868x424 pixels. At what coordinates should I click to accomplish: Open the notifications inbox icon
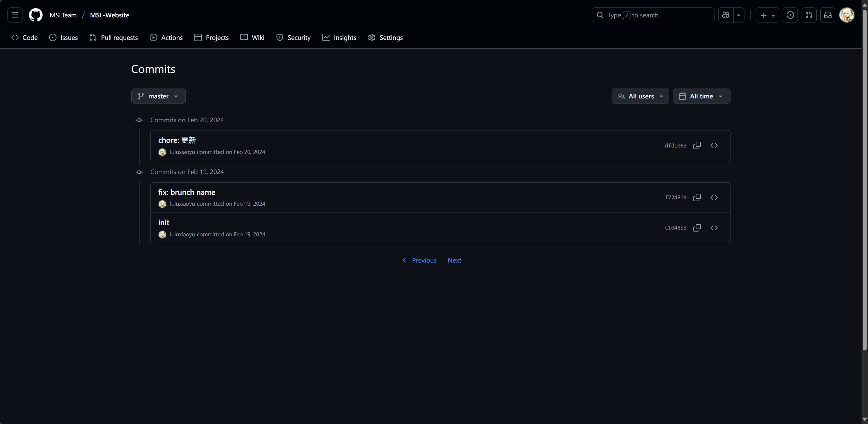coord(827,15)
